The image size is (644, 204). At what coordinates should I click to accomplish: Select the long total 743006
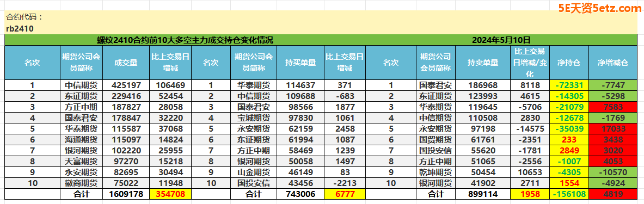(x=300, y=194)
